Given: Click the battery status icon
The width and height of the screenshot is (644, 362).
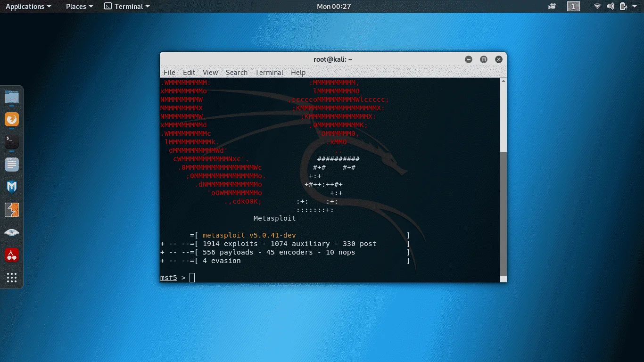Looking at the screenshot, I should [623, 6].
